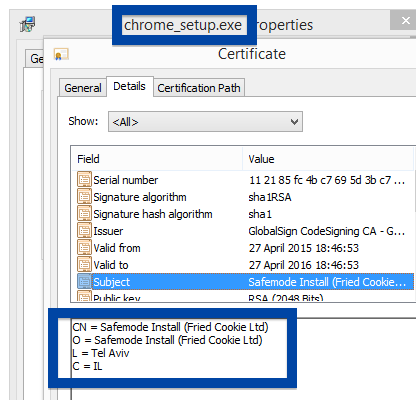
Task: Select the Public key row text
Action: coord(117,297)
